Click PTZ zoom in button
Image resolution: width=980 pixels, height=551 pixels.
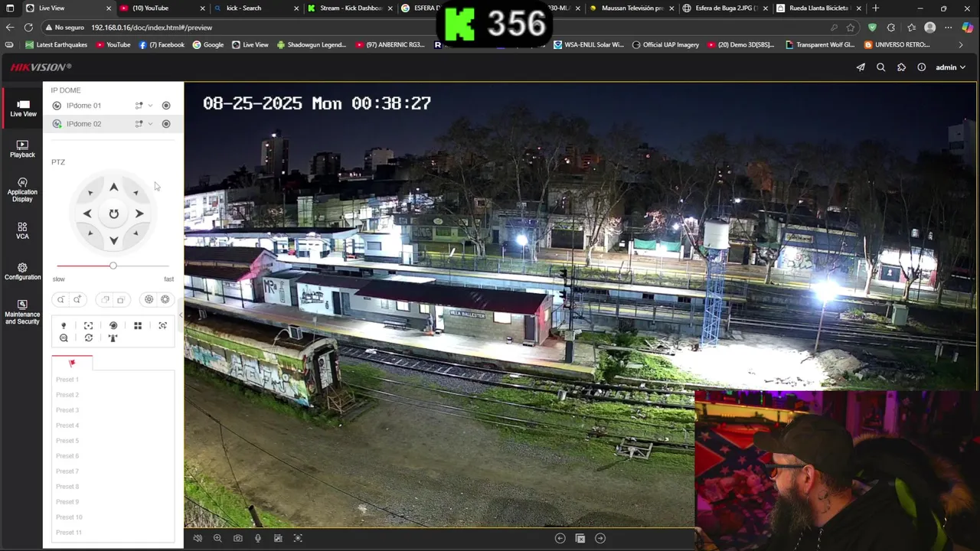(77, 299)
